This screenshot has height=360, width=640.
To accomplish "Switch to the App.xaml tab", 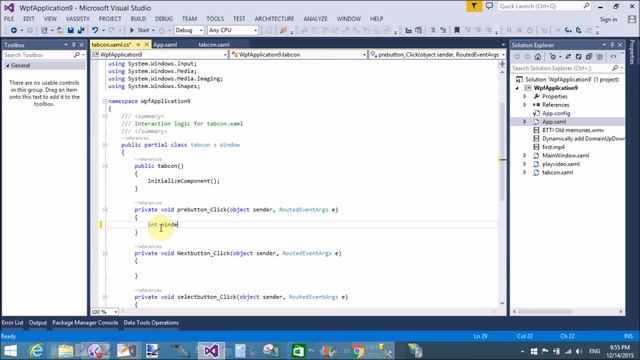I will tap(165, 45).
